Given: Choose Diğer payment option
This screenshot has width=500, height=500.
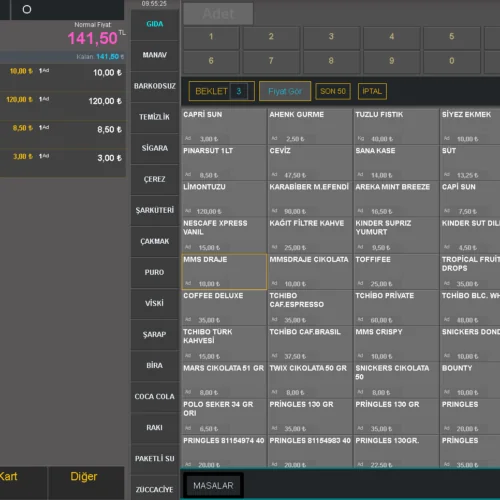Looking at the screenshot, I should tap(86, 483).
